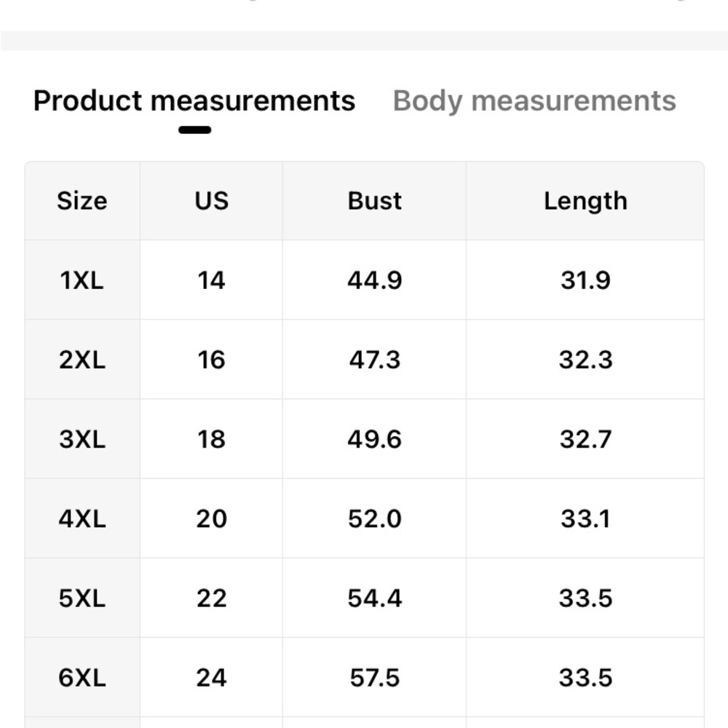Select the 6XL size row label
The width and height of the screenshot is (728, 728).
(82, 678)
